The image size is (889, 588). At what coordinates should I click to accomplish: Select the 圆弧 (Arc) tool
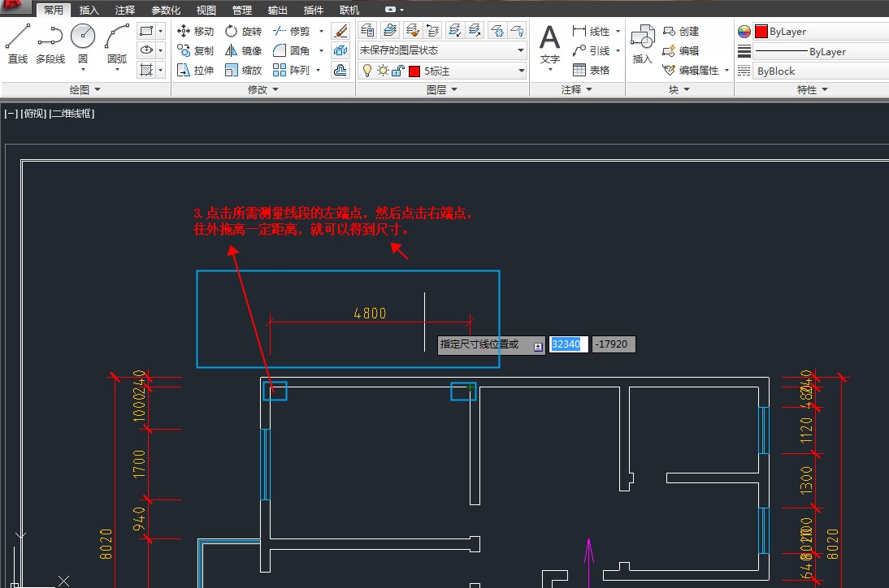(117, 43)
